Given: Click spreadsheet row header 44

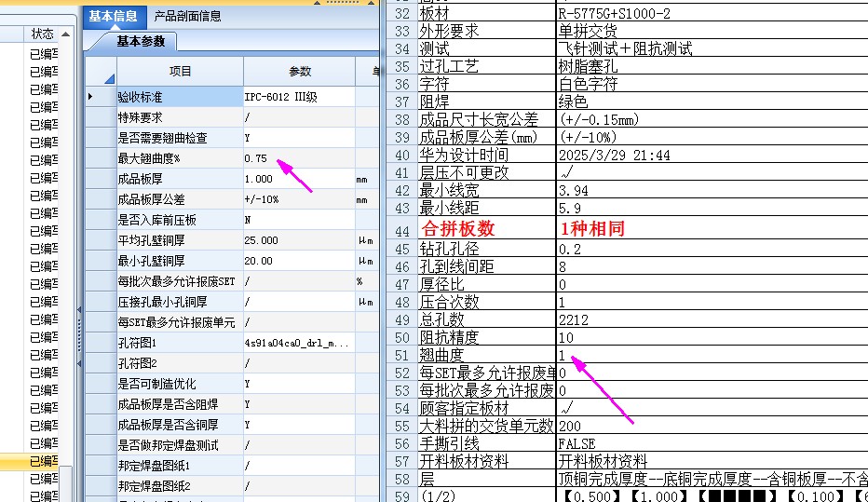Looking at the screenshot, I should click(x=402, y=228).
